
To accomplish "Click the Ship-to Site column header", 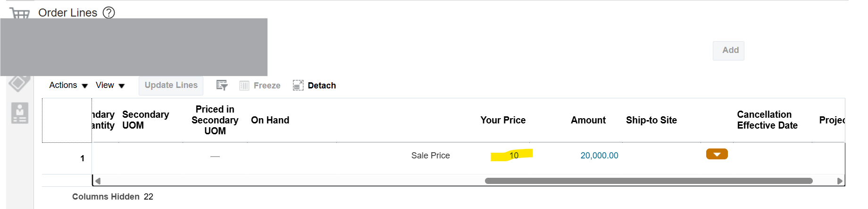I will click(651, 120).
